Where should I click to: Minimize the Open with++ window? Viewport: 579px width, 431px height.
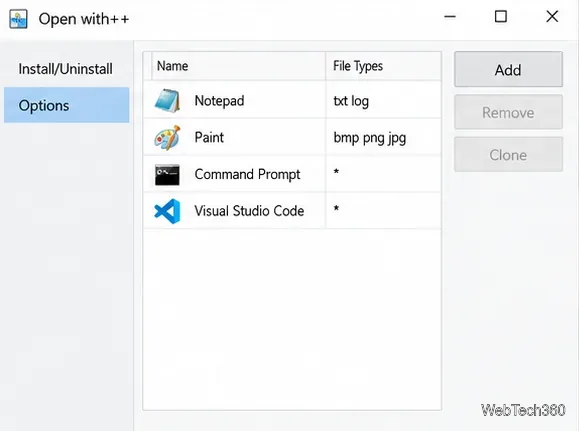pos(450,17)
